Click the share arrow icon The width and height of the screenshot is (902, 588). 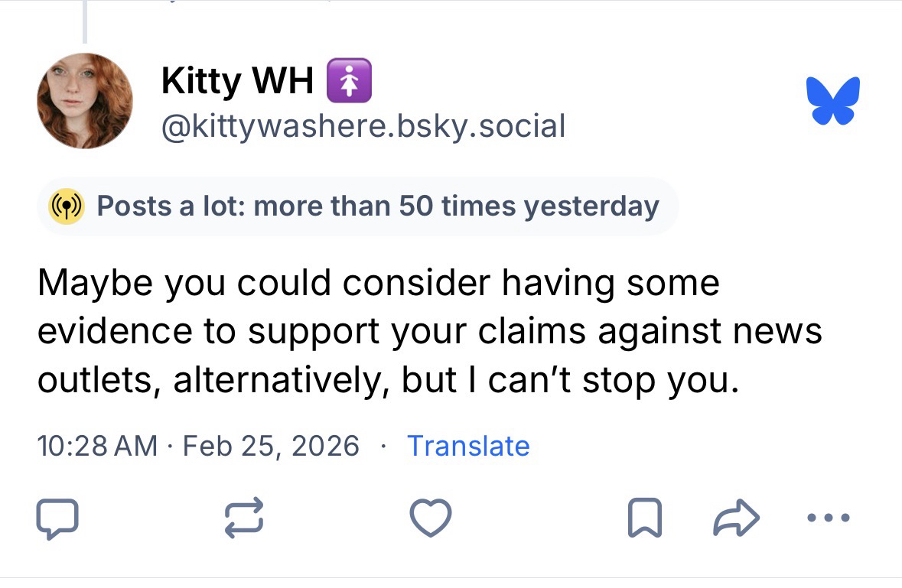[736, 518]
